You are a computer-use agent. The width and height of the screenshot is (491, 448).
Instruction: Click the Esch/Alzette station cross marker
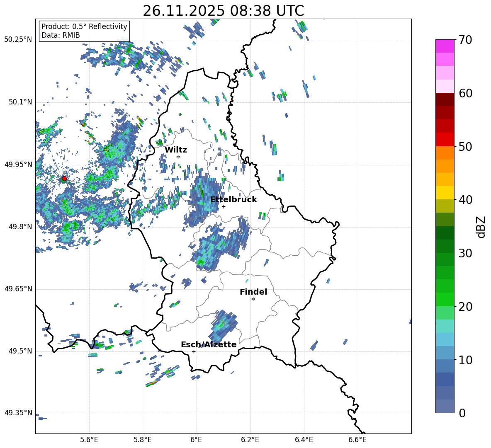coord(194,351)
